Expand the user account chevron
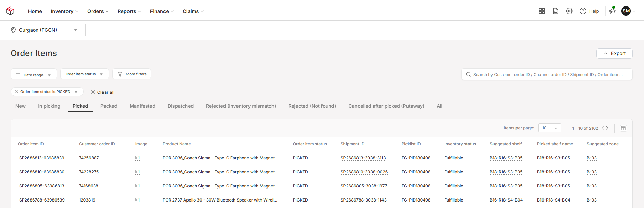Viewport: 644px width, 208px height. coord(634,11)
